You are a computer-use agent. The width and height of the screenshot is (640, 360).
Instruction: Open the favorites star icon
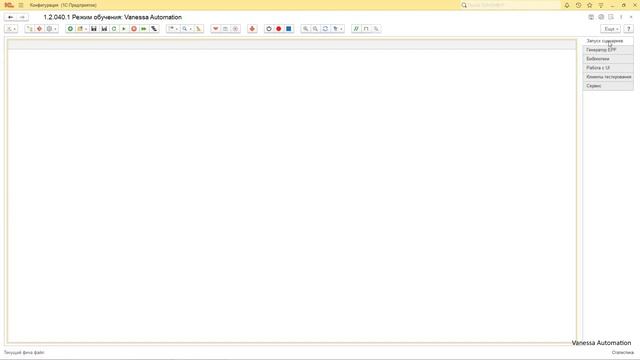click(x=589, y=5)
